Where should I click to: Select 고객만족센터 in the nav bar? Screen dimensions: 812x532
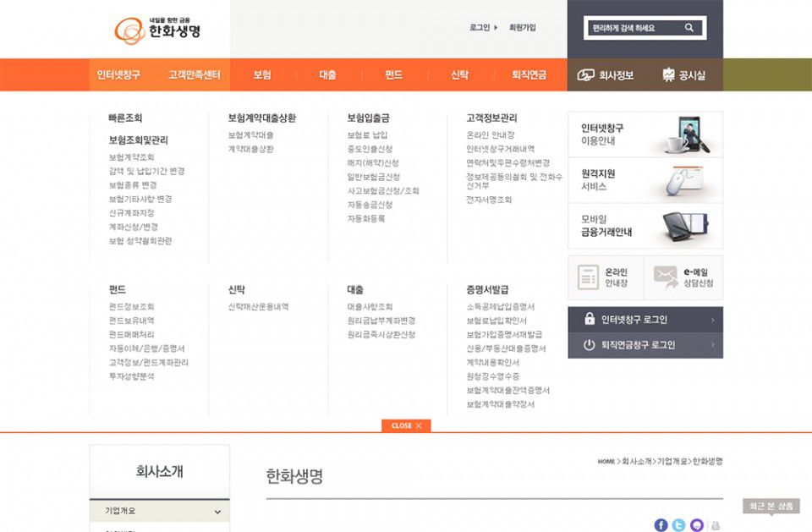(194, 75)
